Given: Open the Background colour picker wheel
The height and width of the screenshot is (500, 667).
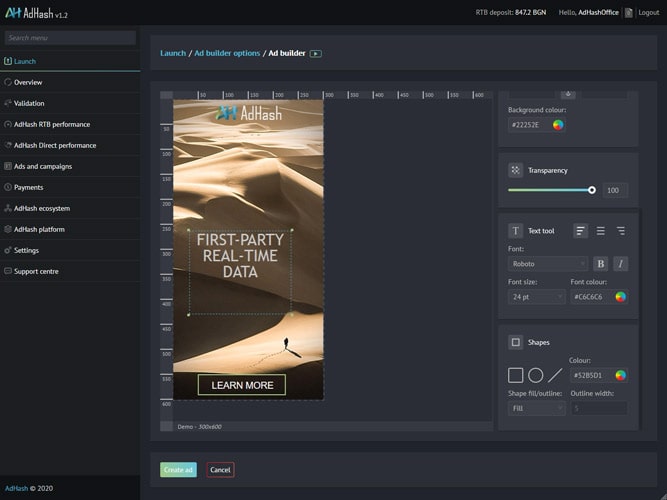Looking at the screenshot, I should pos(558,125).
